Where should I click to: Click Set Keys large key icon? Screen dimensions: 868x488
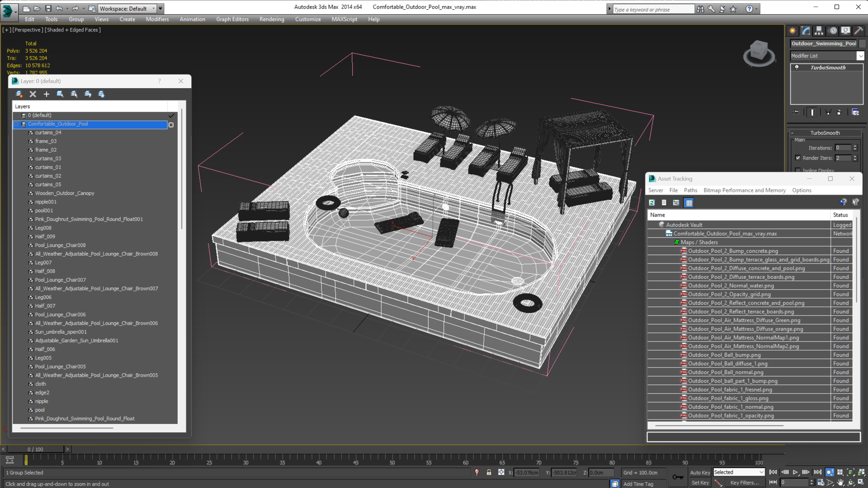point(678,477)
